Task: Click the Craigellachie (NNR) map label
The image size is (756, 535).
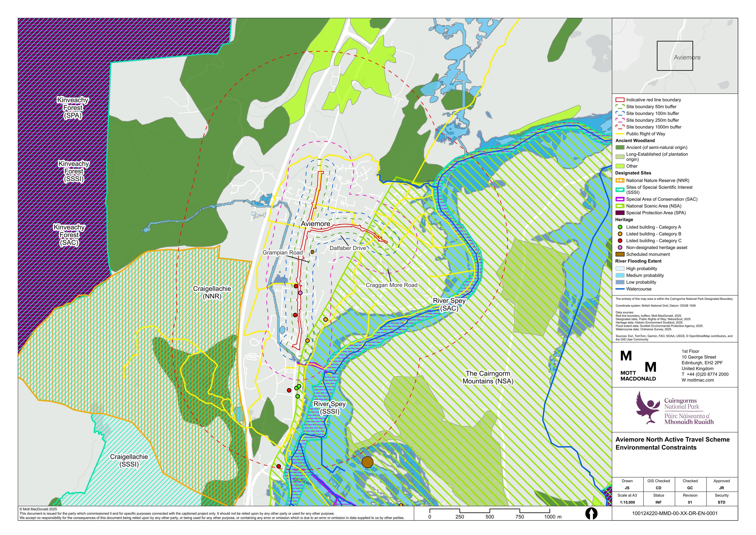Action: 212,293
